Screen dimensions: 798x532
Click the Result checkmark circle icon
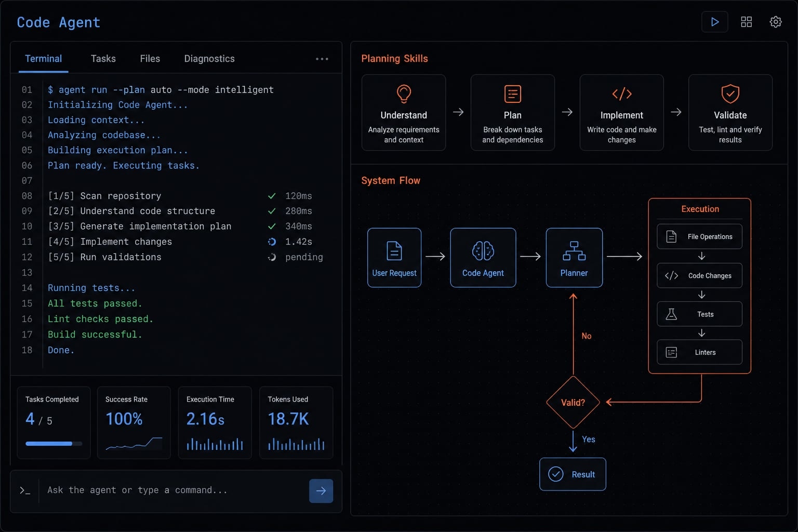(556, 474)
